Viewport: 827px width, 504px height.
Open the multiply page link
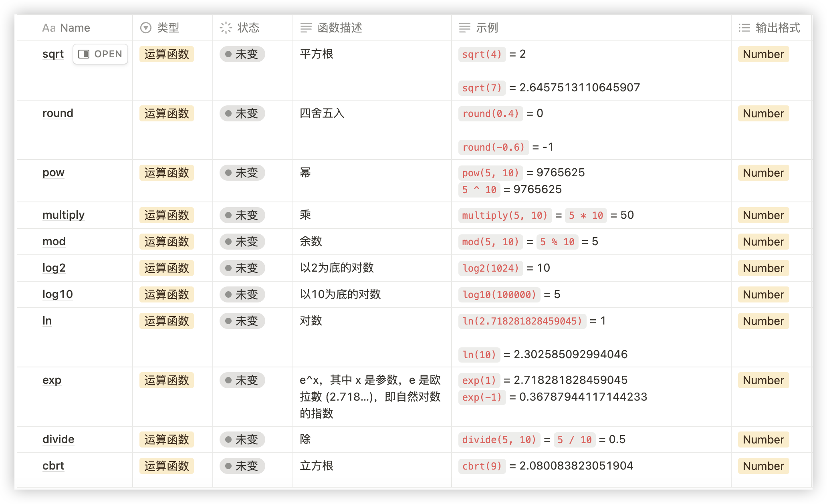point(63,215)
